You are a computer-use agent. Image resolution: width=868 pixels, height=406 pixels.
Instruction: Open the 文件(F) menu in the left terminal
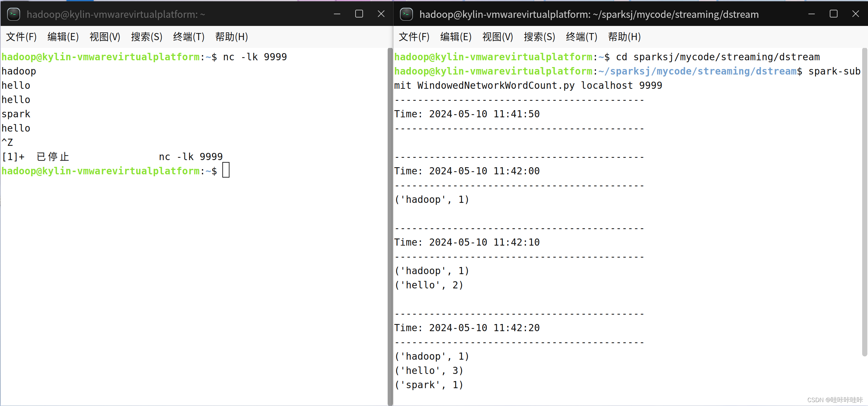21,37
